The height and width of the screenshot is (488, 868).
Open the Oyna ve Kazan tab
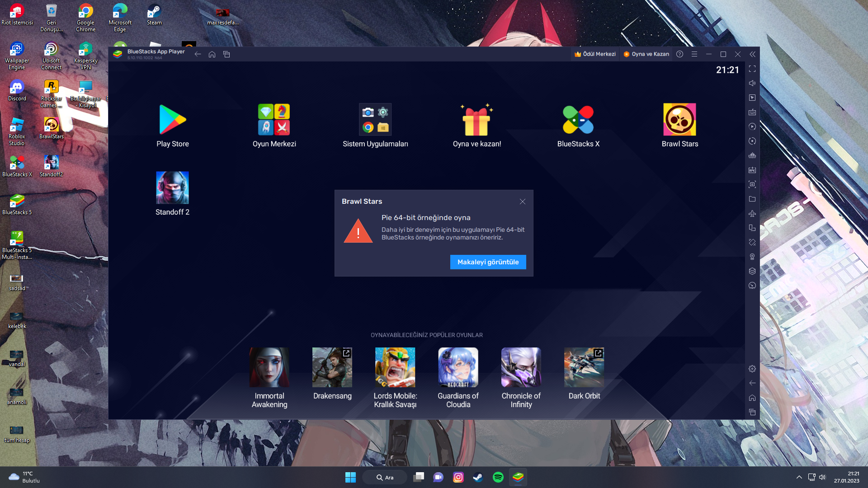point(646,54)
